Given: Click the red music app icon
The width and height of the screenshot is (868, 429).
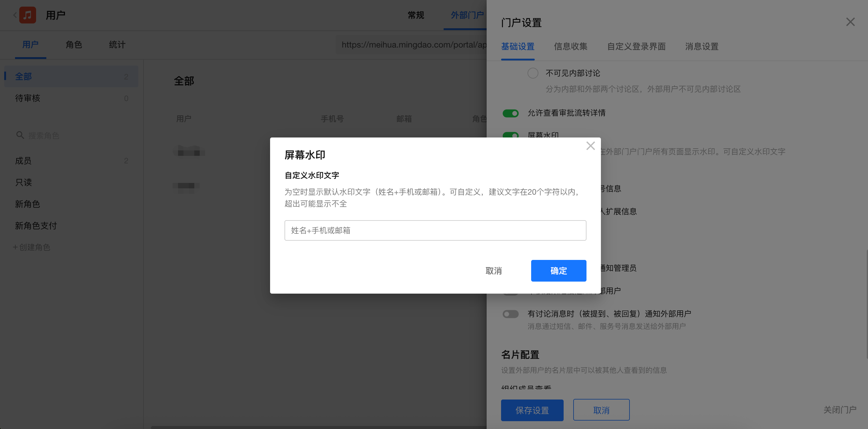Looking at the screenshot, I should 28,15.
